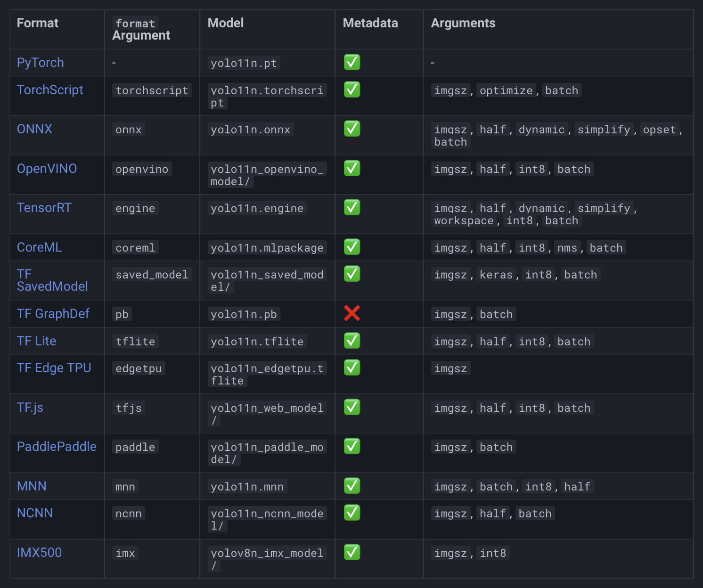703x588 pixels.
Task: Open the NCNN format link
Action: (35, 513)
